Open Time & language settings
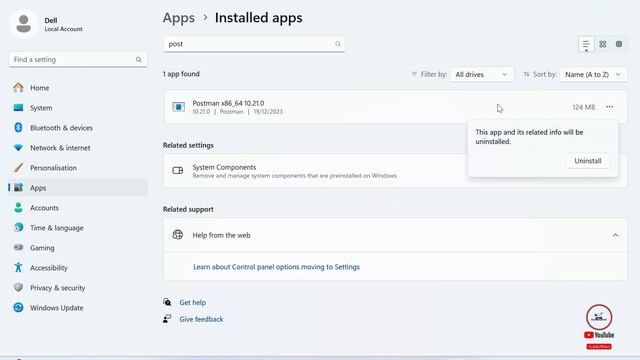The image size is (640, 360). (x=78, y=228)
